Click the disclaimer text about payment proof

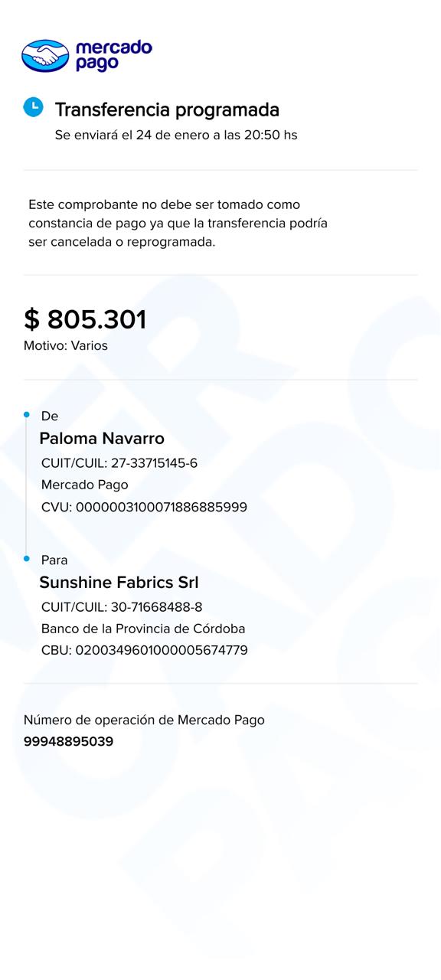tap(178, 223)
